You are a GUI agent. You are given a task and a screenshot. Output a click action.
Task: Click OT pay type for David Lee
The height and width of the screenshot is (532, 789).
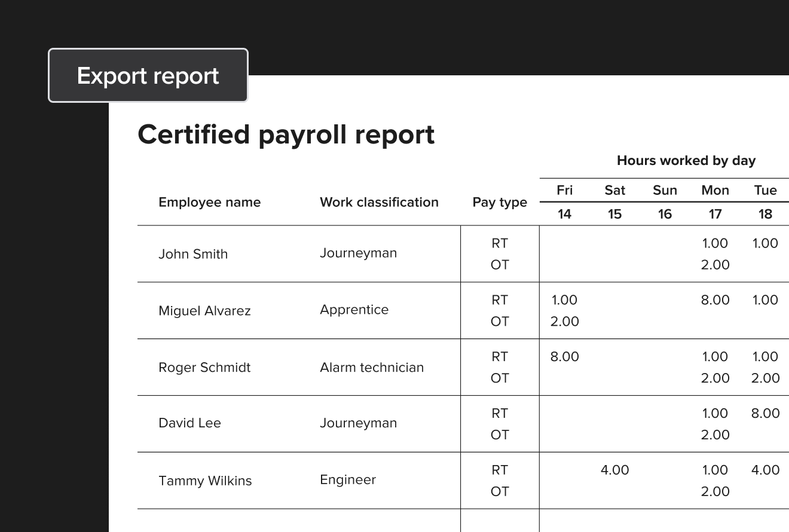[x=500, y=435]
